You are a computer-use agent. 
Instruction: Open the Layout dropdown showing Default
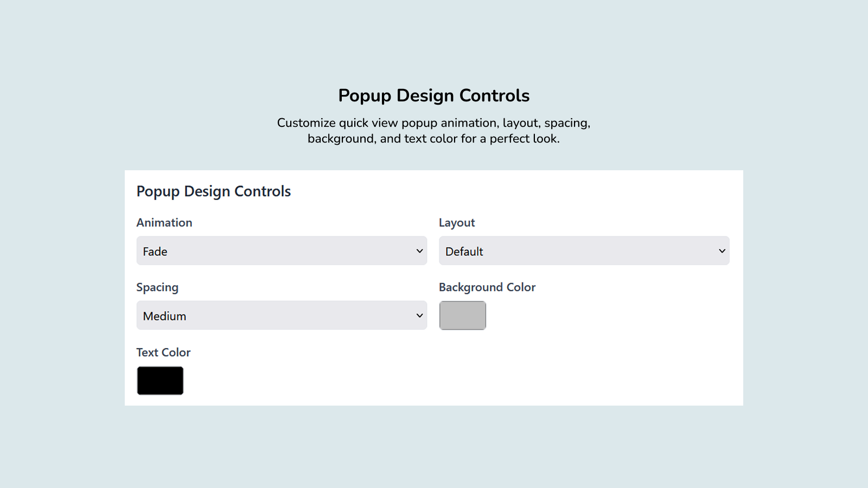pos(584,251)
